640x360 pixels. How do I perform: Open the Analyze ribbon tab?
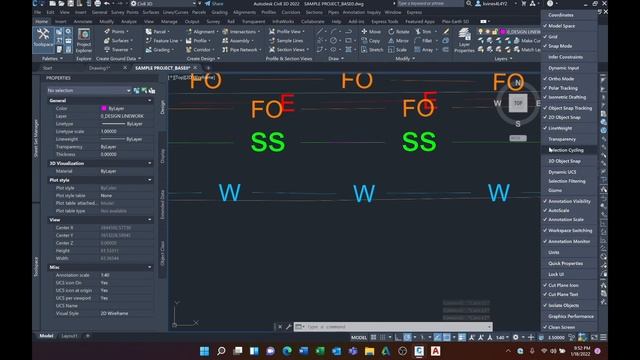(129, 21)
